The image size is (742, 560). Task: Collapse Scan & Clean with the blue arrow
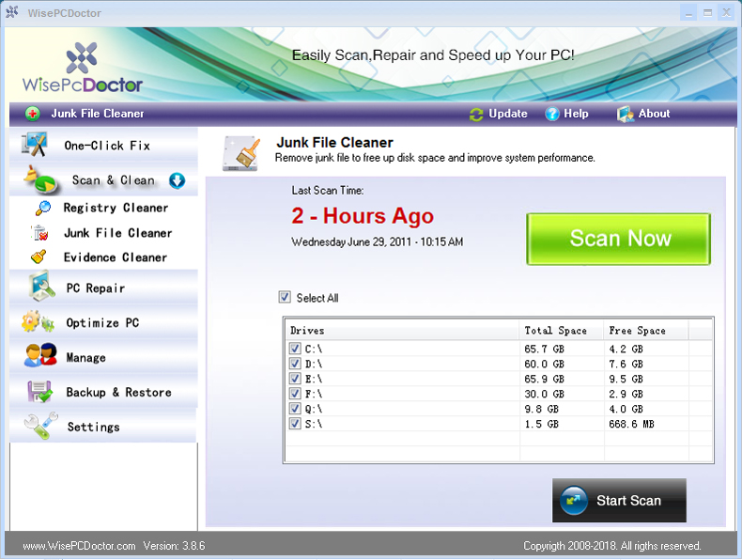point(177,180)
